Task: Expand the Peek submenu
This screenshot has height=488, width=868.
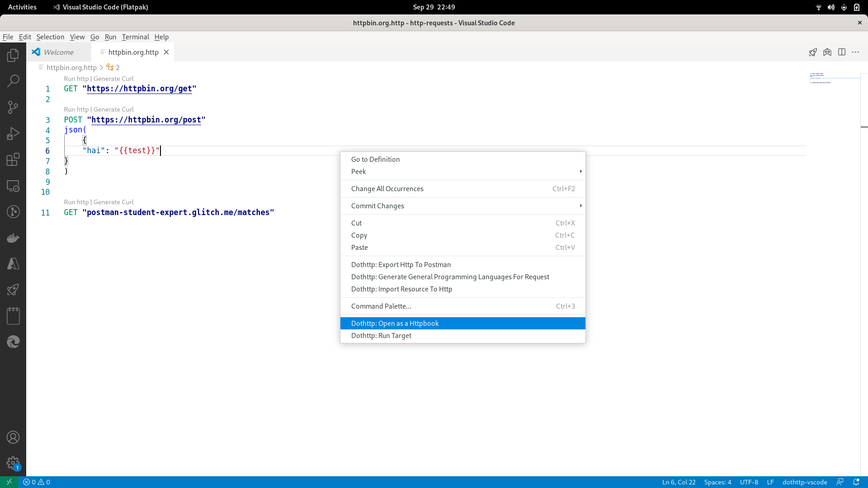Action: tap(462, 172)
